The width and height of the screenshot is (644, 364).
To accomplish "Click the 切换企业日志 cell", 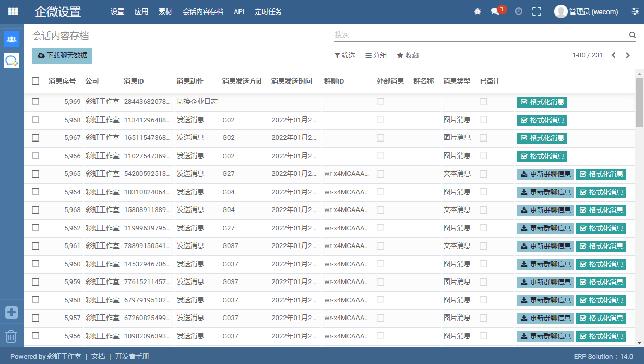I will [197, 102].
